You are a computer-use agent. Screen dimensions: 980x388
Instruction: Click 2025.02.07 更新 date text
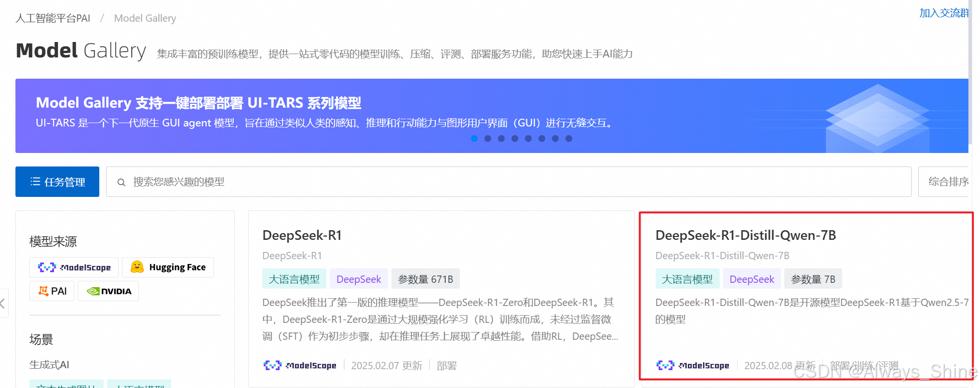pyautogui.click(x=387, y=366)
